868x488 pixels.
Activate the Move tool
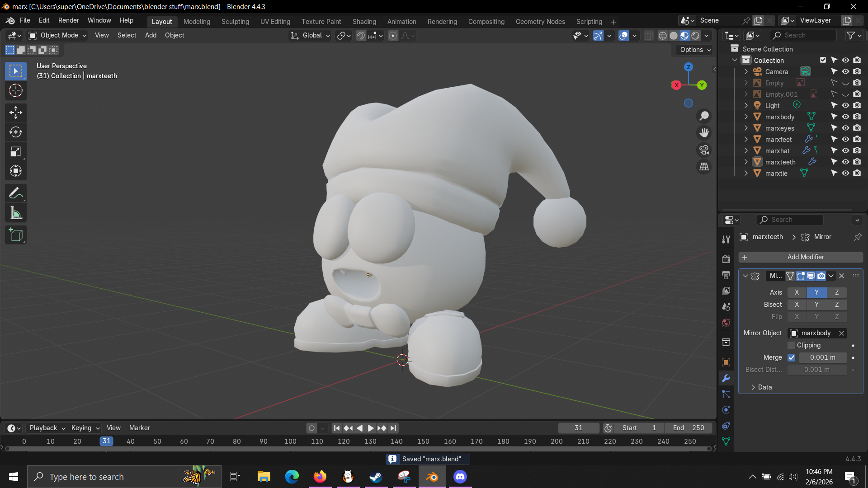coord(16,112)
